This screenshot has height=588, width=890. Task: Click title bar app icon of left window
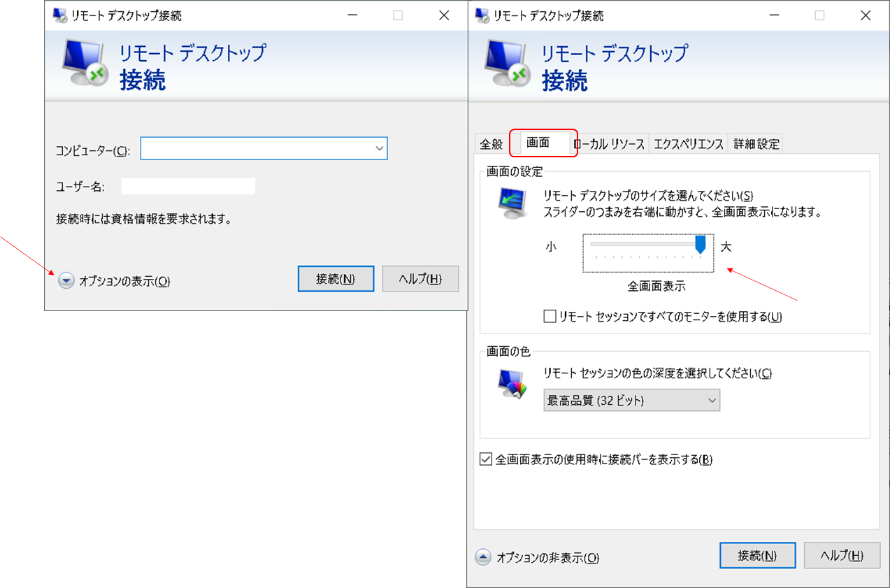click(x=60, y=15)
